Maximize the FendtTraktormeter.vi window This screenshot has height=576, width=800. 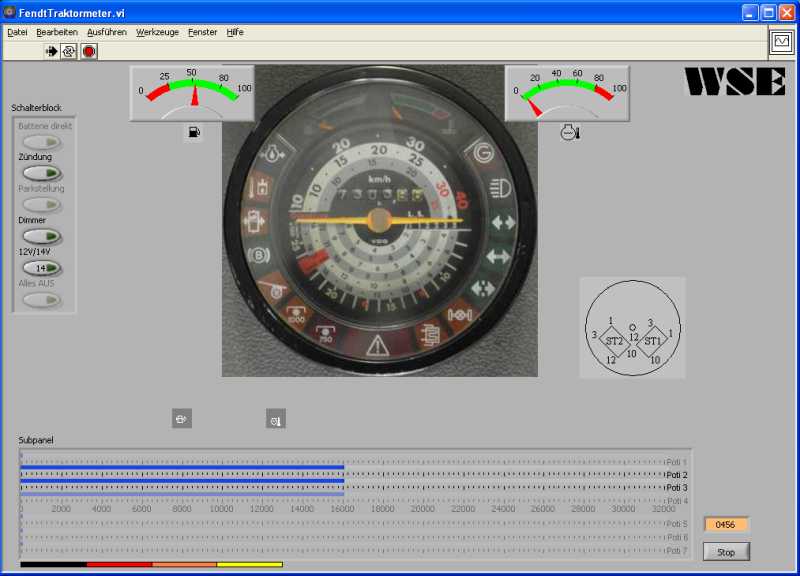point(768,12)
